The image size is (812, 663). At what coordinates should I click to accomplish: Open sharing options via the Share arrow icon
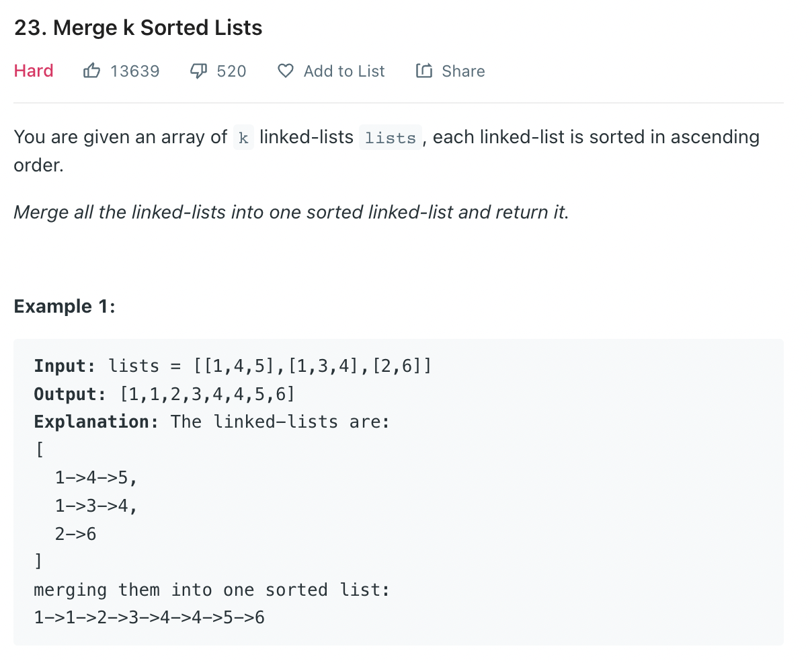423,70
